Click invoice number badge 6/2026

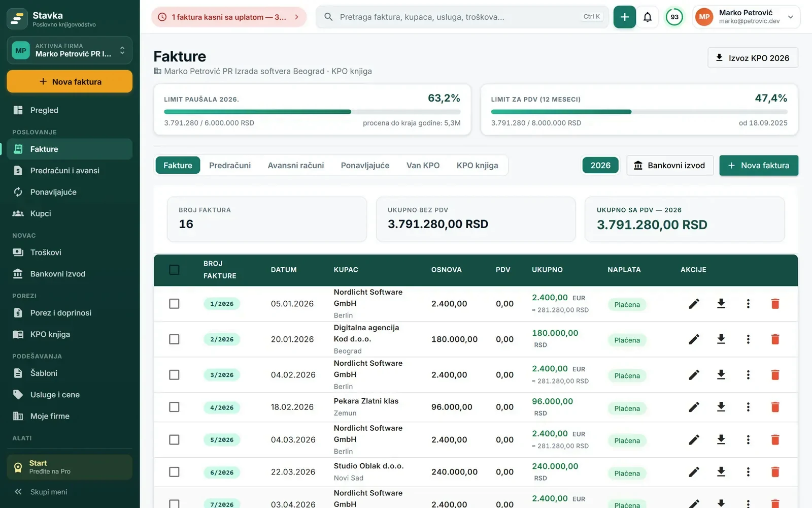(222, 472)
